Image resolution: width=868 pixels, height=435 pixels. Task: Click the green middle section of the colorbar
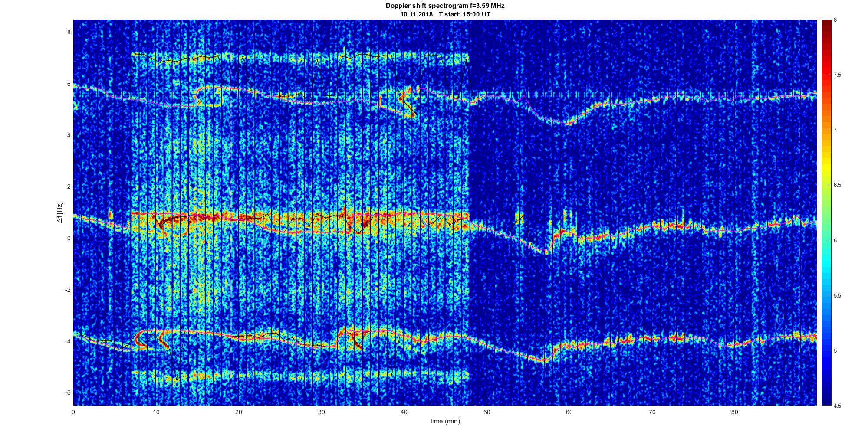coord(826,213)
